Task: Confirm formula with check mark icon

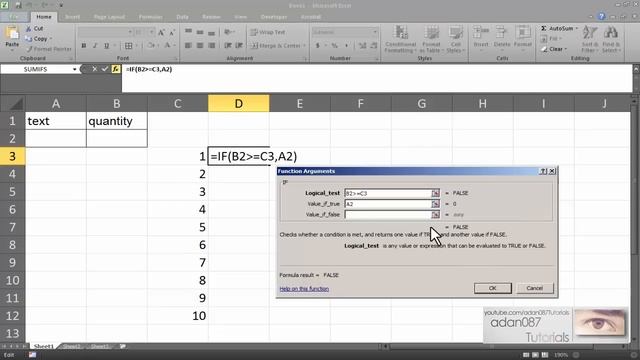Action: click(105, 69)
